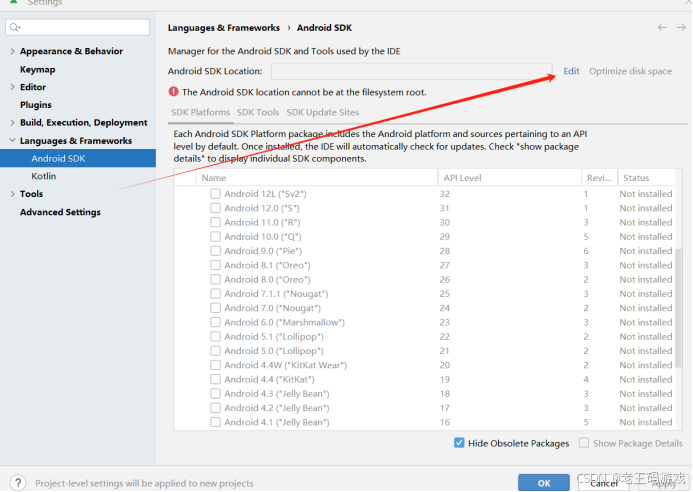Check the Android 4.1 ("Jelly Bean") checkbox
This screenshot has height=492, width=693.
[215, 422]
